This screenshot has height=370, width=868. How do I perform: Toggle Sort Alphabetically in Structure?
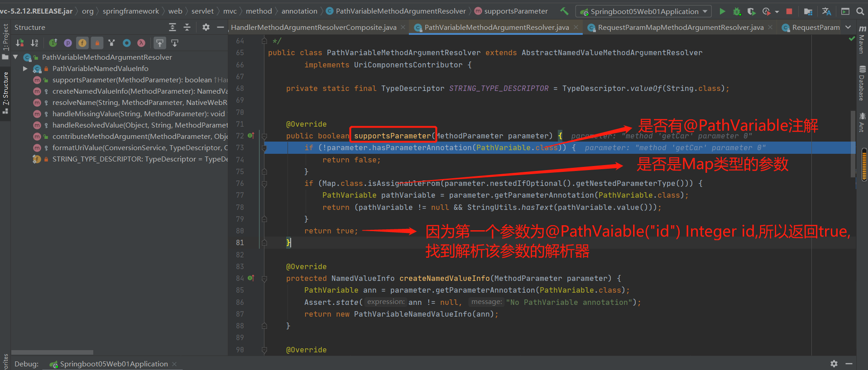(x=34, y=43)
